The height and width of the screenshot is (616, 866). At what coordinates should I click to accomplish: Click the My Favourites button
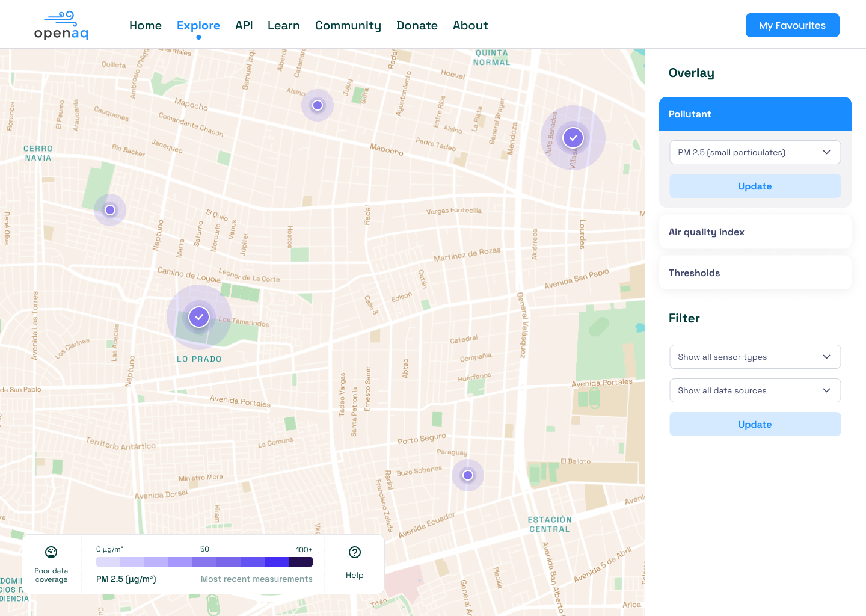[792, 25]
